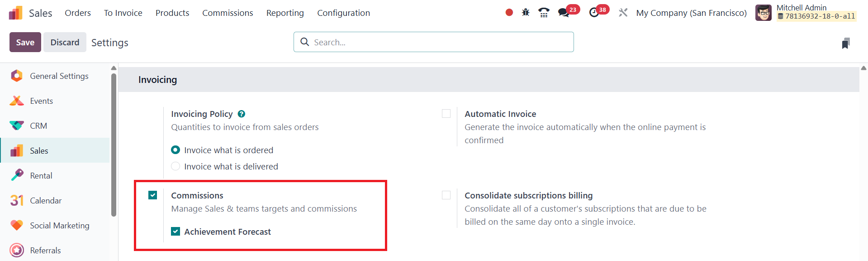Open the My Company switcher dropdown

(x=691, y=13)
